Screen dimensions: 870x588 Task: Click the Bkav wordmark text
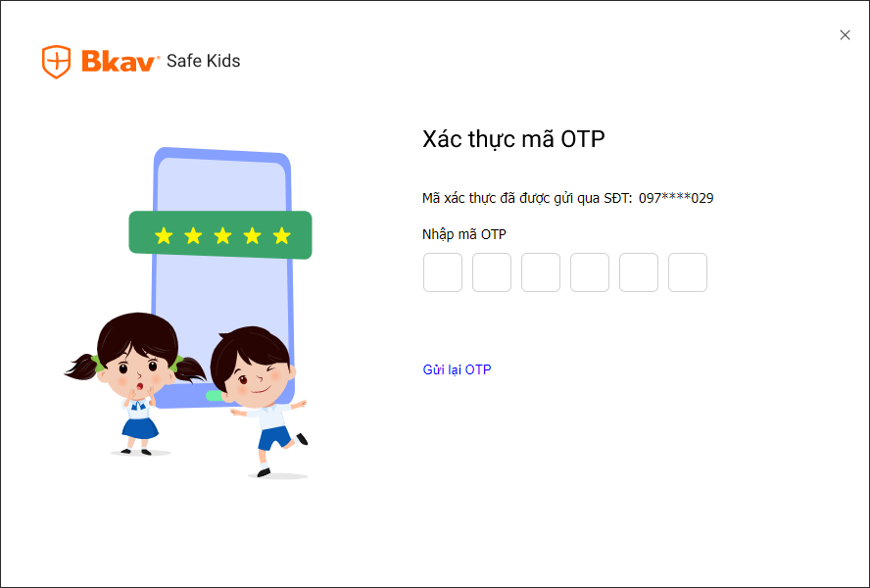118,61
